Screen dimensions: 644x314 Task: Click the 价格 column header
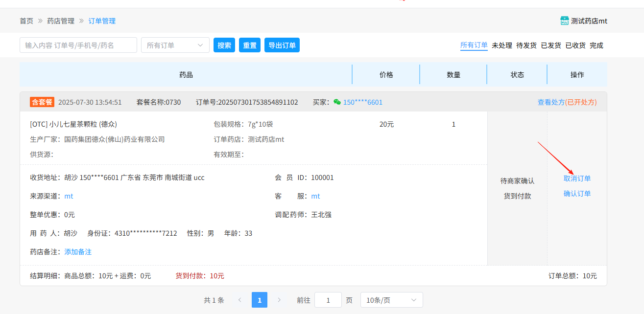pyautogui.click(x=386, y=75)
